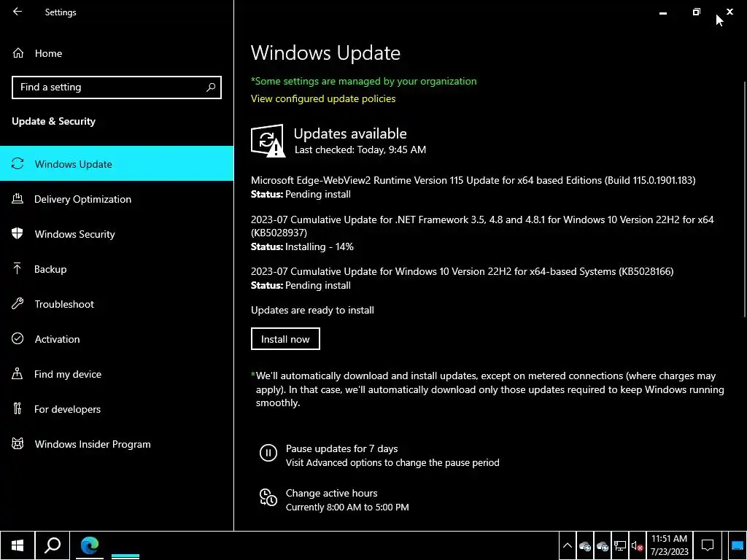Click the Delivery Optimization sidebar icon
Image resolution: width=747 pixels, height=560 pixels.
(18, 198)
